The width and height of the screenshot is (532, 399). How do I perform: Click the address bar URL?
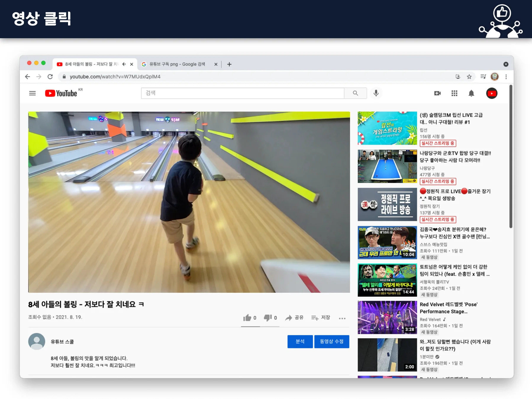pyautogui.click(x=115, y=77)
